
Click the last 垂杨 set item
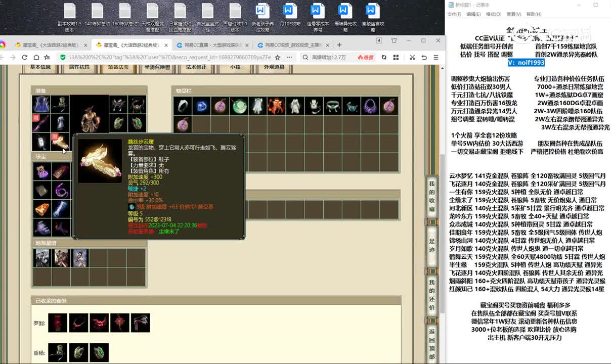(99, 352)
